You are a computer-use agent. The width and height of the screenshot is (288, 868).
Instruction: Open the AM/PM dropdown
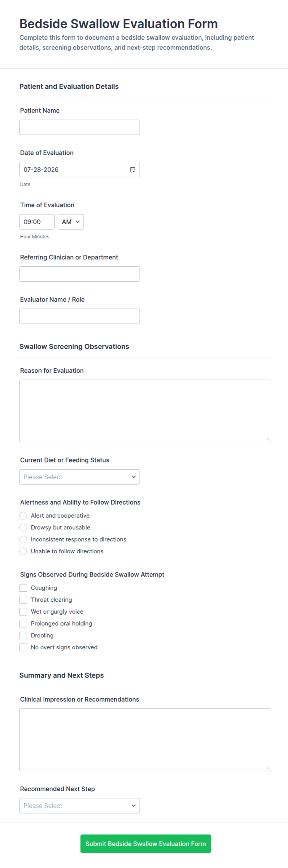pos(71,222)
